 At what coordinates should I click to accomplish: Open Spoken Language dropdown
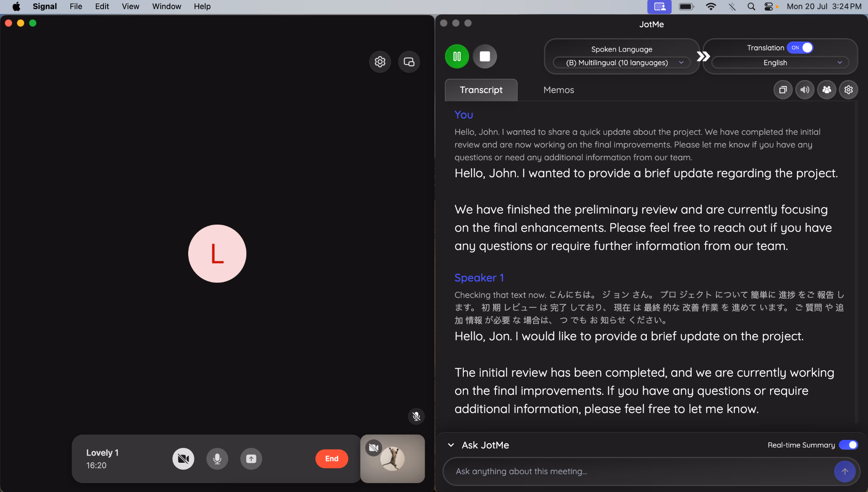[x=622, y=63]
